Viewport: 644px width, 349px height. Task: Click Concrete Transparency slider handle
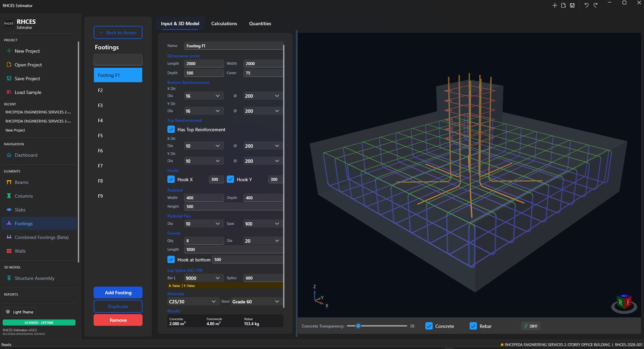click(358, 326)
